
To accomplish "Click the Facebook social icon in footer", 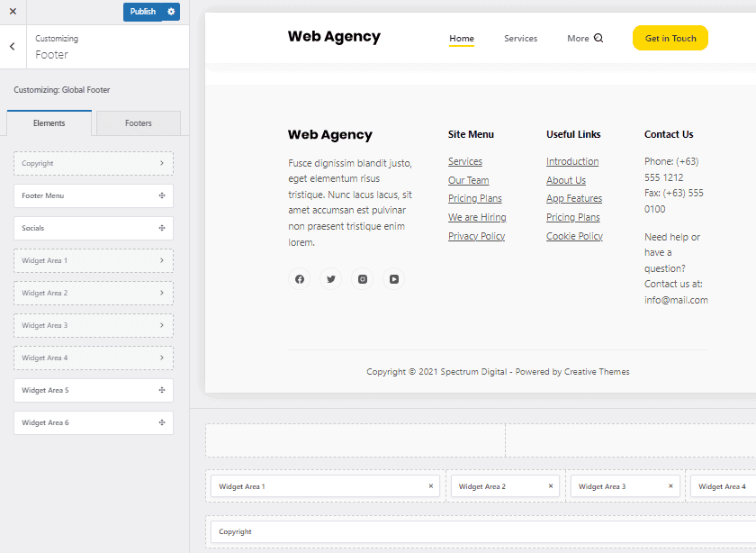I will [x=300, y=279].
